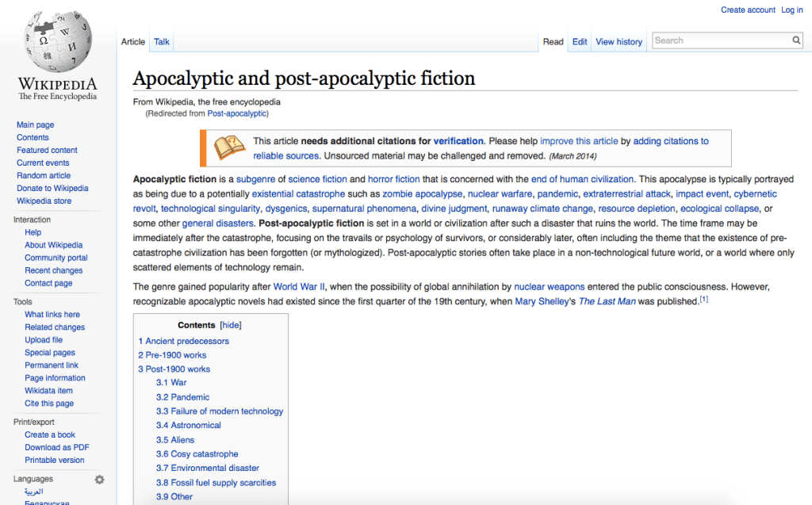This screenshot has width=812, height=505.
Task: Open World War II link
Action: point(299,287)
